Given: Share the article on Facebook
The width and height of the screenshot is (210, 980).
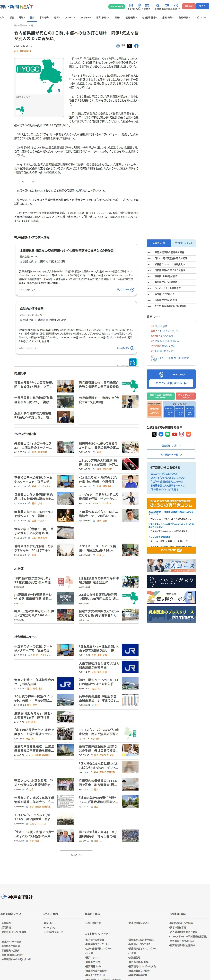Looking at the screenshot, I should [x=136, y=46].
